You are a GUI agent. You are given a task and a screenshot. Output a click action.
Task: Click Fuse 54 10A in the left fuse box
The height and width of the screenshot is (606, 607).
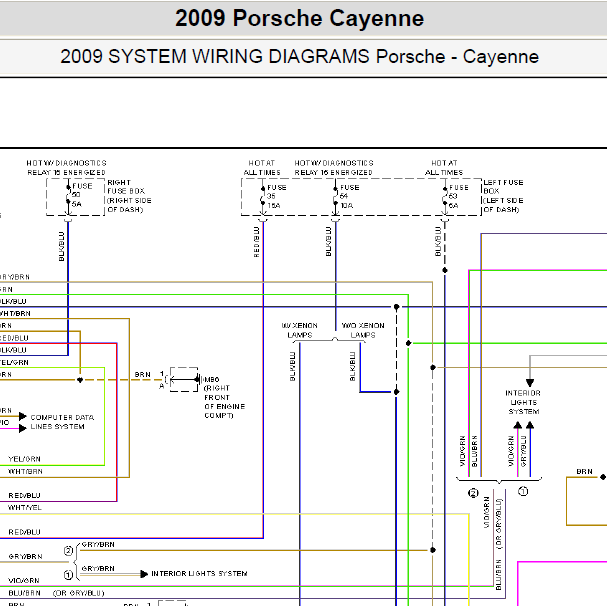click(346, 196)
